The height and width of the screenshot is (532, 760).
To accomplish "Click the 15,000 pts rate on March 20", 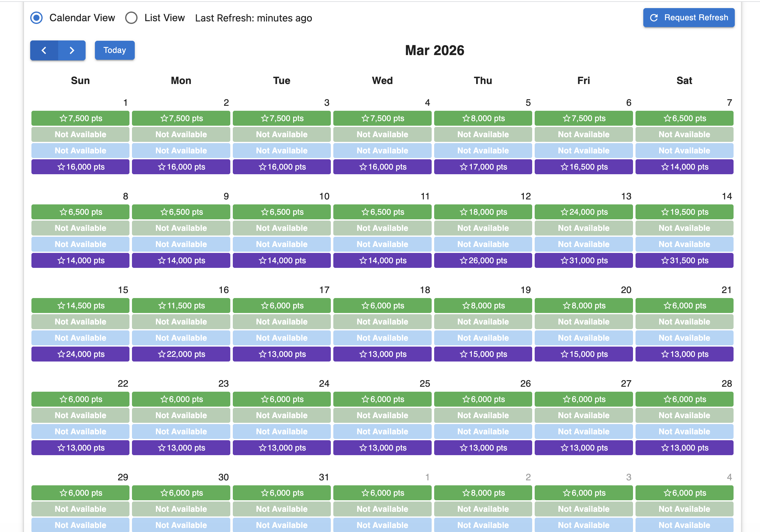I will [584, 354].
